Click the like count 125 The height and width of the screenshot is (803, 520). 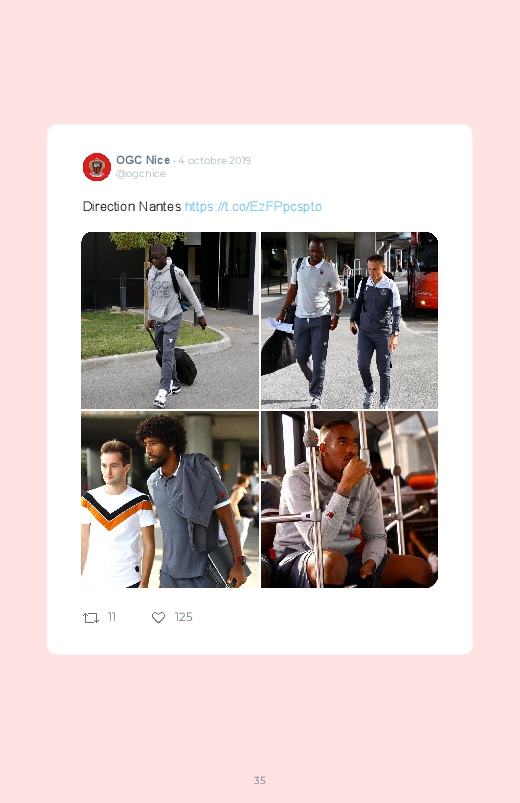point(183,617)
